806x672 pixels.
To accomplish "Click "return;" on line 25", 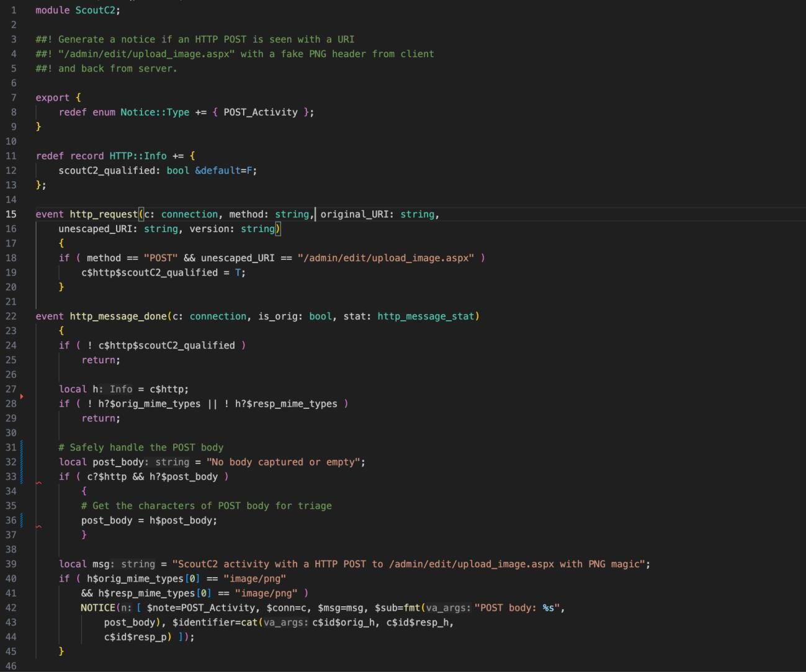I will [x=101, y=360].
